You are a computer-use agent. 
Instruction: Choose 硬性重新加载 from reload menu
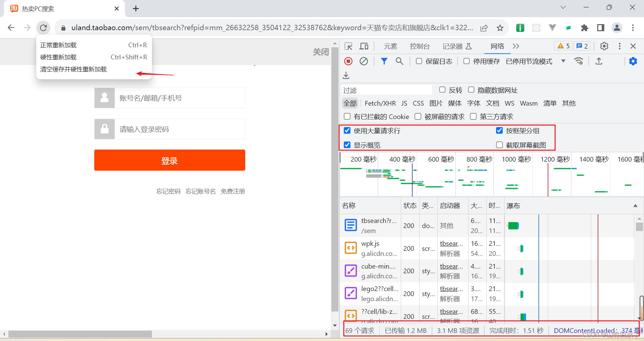click(x=94, y=57)
